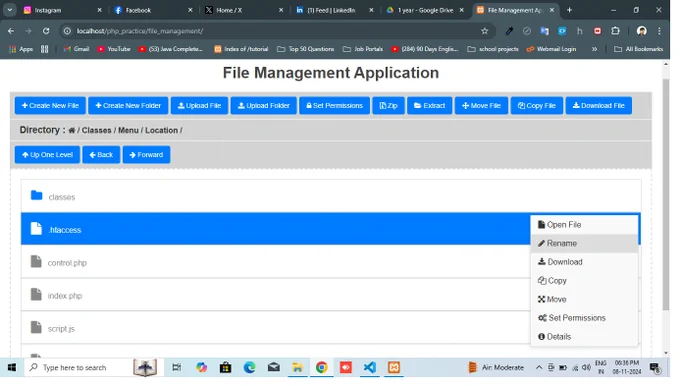Bookmark this page with the star icon
Viewport: 680px width, 386px height.
click(484, 31)
